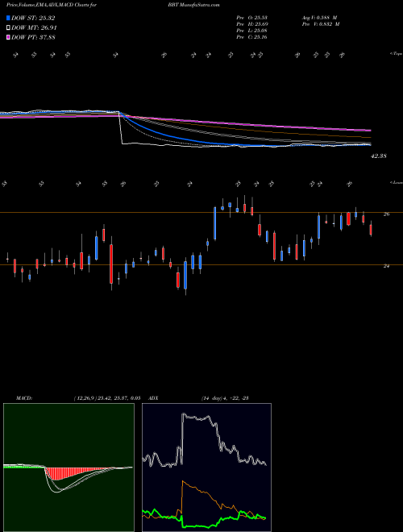The height and width of the screenshot is (532, 403).
Task: Select the 'DOW PT: 37.88' legend label
Action: click(x=33, y=37)
